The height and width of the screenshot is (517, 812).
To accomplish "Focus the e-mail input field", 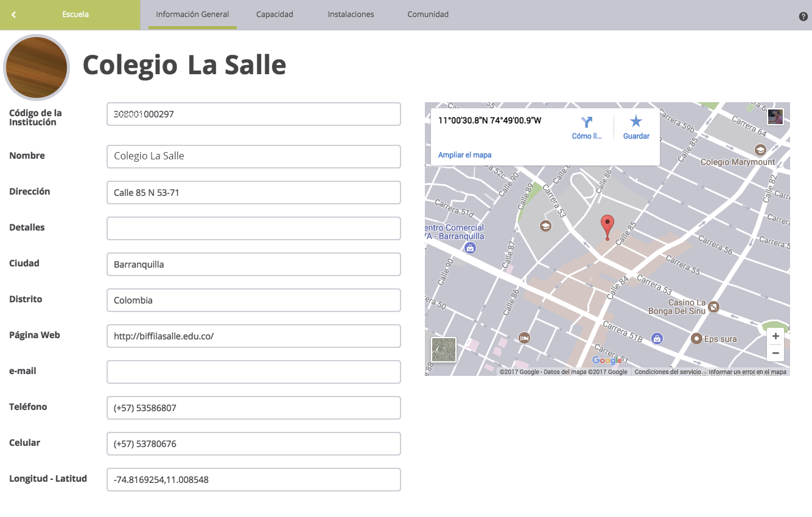I will pyautogui.click(x=253, y=372).
